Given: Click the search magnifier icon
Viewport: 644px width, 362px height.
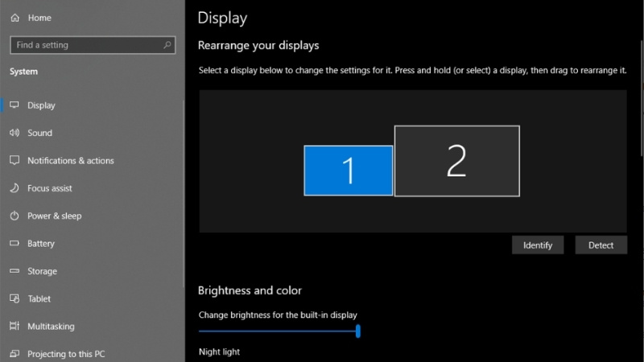Looking at the screenshot, I should pyautogui.click(x=167, y=45).
